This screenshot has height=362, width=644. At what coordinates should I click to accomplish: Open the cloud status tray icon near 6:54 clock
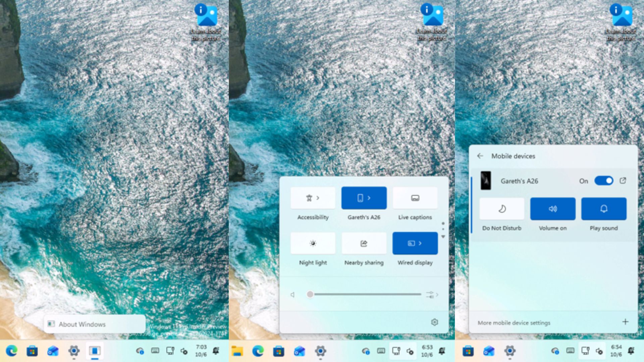(x=555, y=351)
